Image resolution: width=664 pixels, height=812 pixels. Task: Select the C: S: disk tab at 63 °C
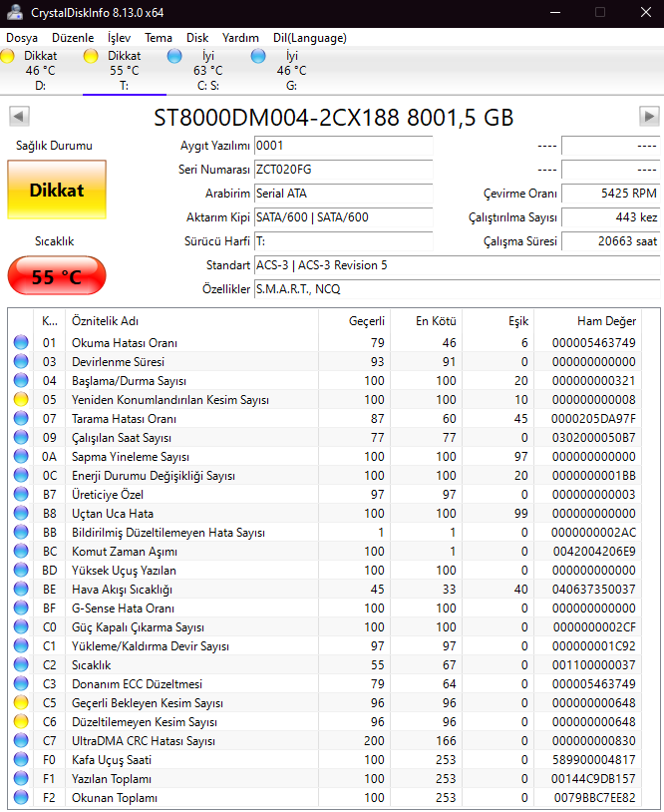coord(208,71)
